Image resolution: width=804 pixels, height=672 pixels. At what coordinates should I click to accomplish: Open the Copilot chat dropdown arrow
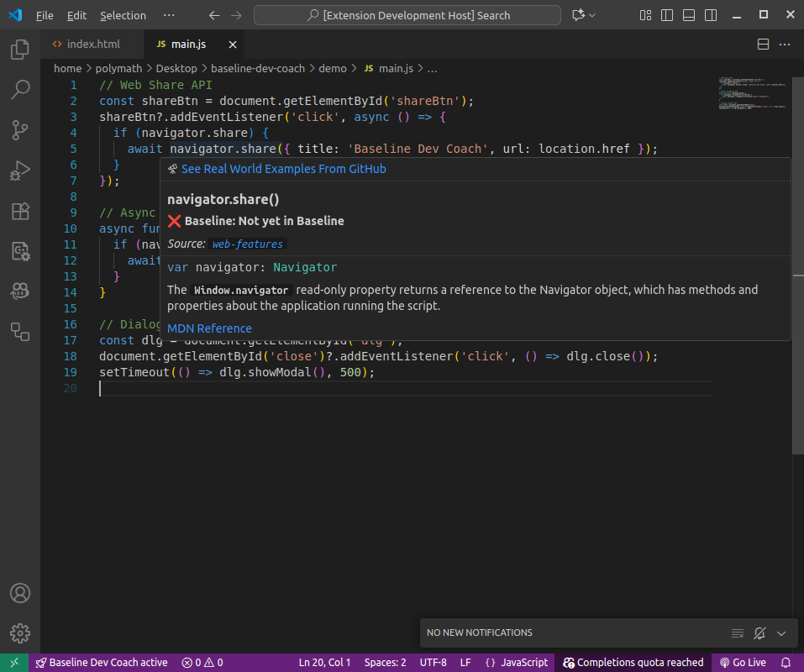[593, 15]
